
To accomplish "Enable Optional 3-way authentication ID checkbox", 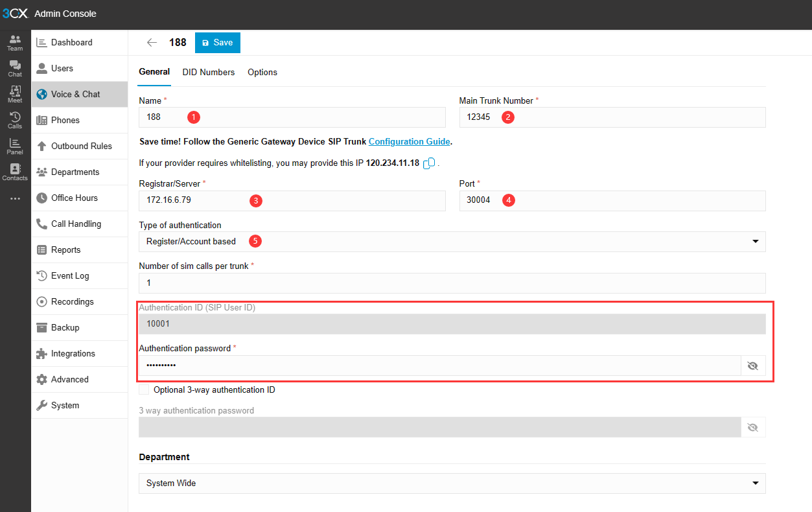I will (x=144, y=390).
